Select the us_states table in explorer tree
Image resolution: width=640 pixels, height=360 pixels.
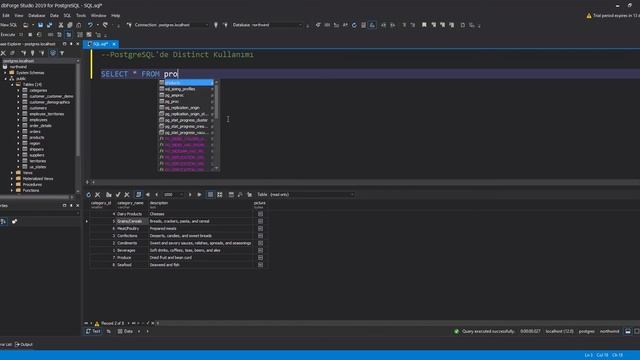coord(38,167)
